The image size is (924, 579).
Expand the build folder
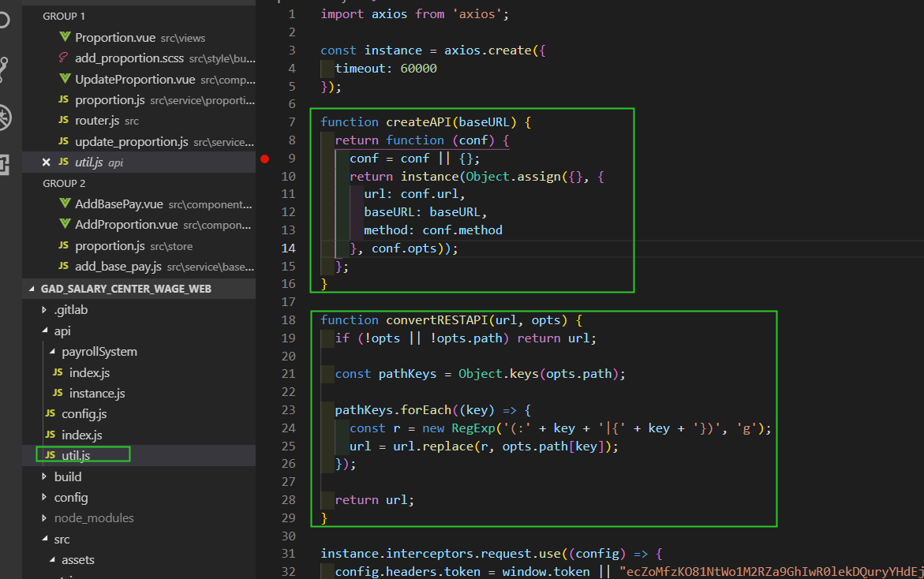(45, 476)
